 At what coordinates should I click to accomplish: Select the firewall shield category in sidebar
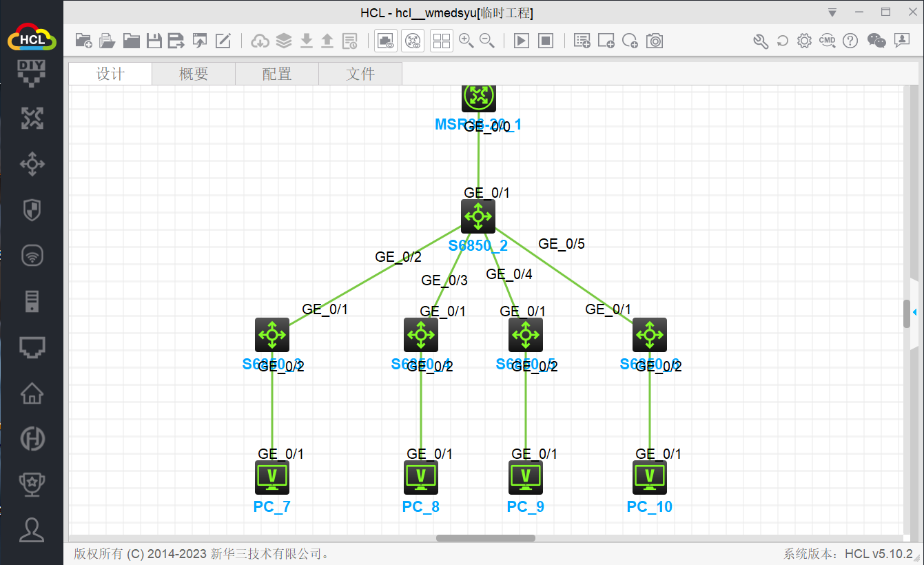point(32,210)
